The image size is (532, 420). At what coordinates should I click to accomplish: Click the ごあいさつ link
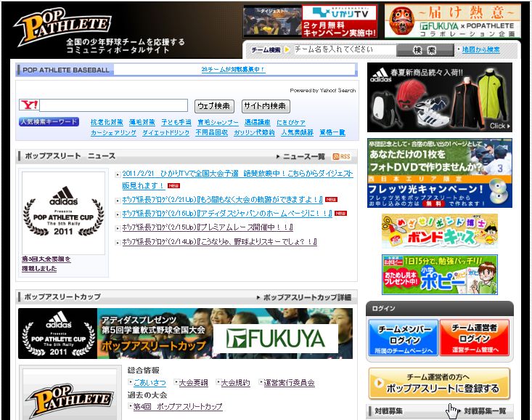150,383
